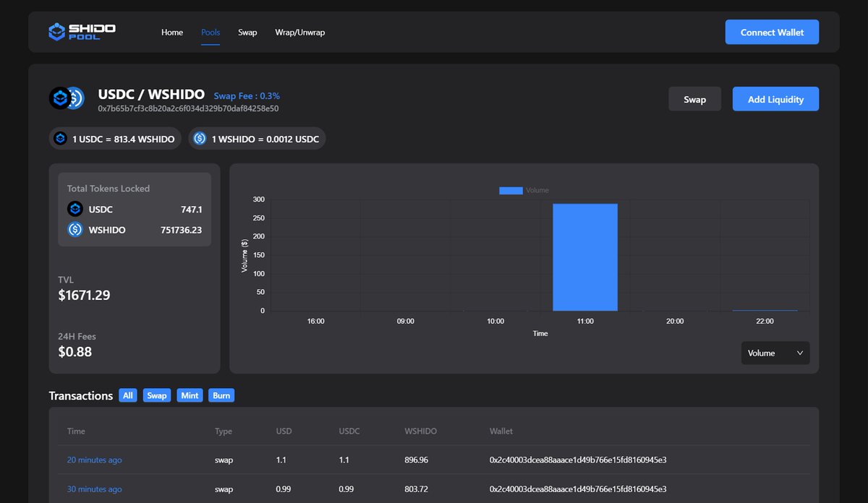Click the icon in the 1 WSHIDO rate pill
The width and height of the screenshot is (868, 503).
coord(200,139)
